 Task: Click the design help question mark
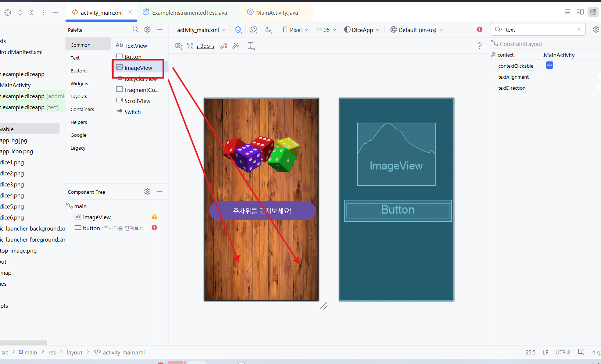coord(480,45)
